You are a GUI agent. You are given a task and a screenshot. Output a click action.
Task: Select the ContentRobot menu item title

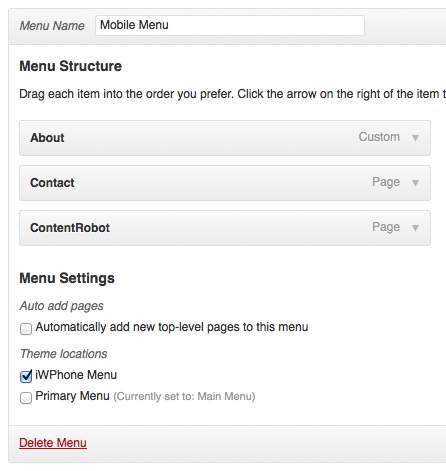click(70, 228)
